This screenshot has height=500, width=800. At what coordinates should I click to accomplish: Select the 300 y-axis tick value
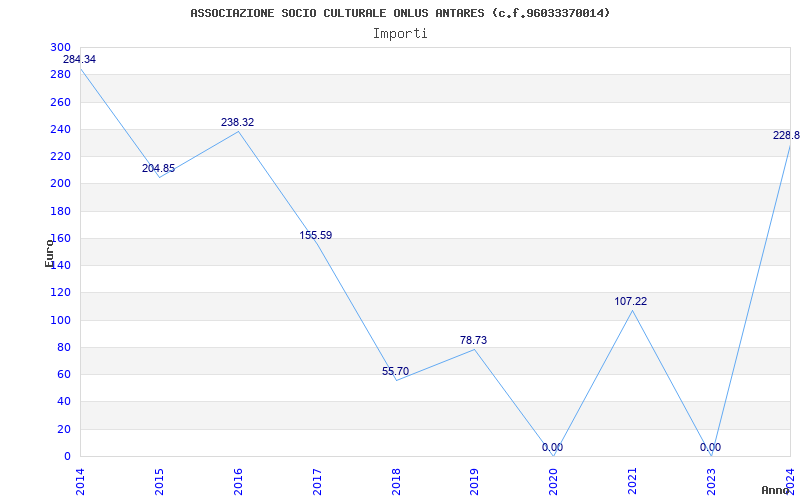pos(61,47)
